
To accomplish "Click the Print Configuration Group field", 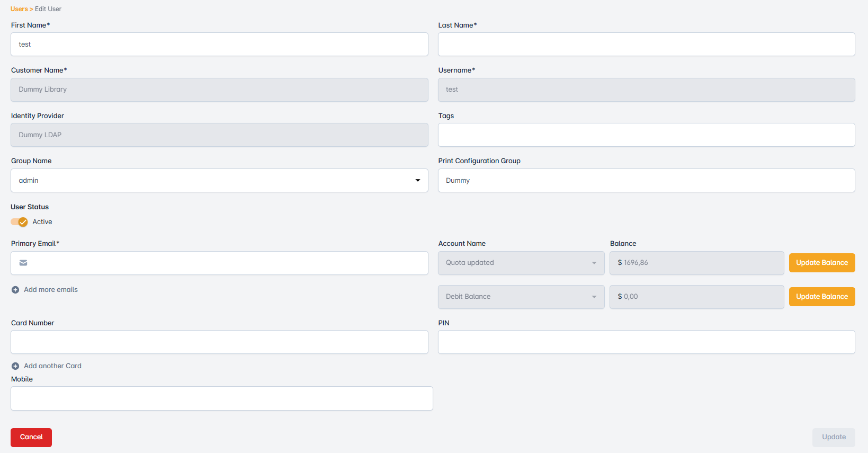I will click(646, 181).
